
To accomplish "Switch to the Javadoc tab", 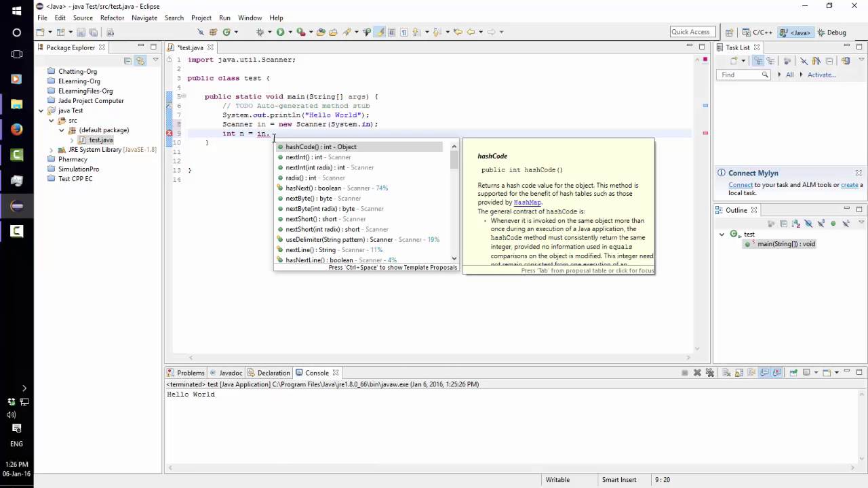I will 226,373.
